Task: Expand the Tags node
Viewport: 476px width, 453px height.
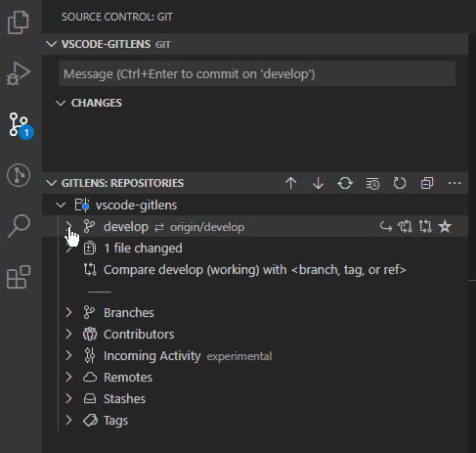Action: pyautogui.click(x=68, y=421)
